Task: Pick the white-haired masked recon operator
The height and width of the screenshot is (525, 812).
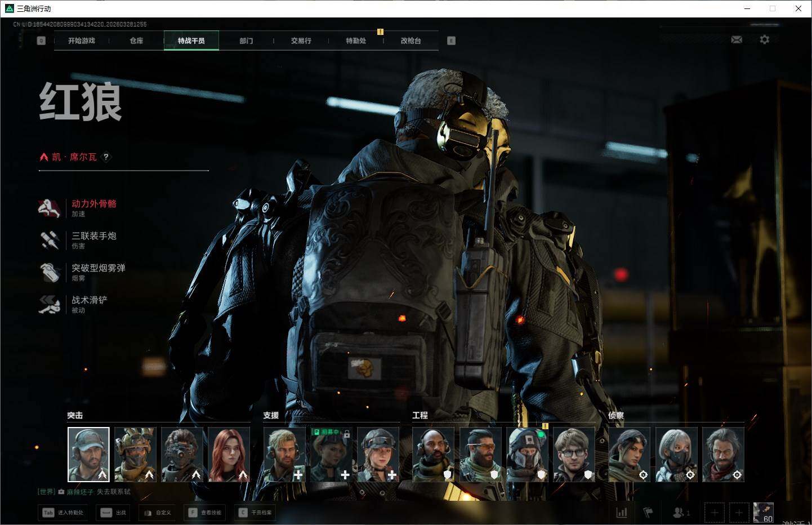Action: coord(676,455)
